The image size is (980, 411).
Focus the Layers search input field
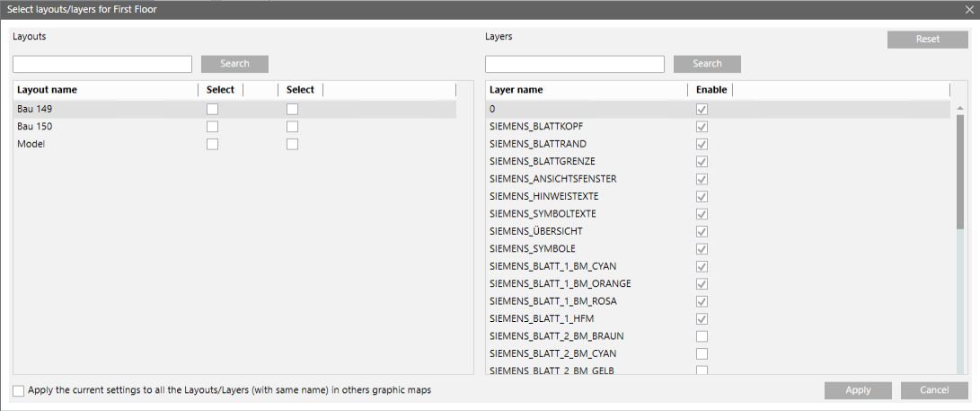click(x=575, y=64)
